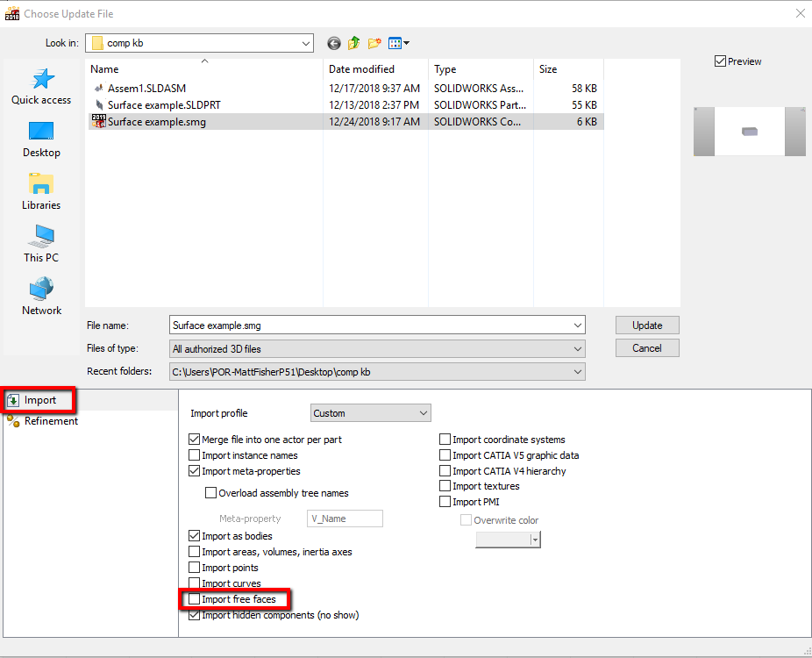The image size is (812, 658).
Task: Select the 12/17/2018 9:37 AM date cell
Action: 374,88
